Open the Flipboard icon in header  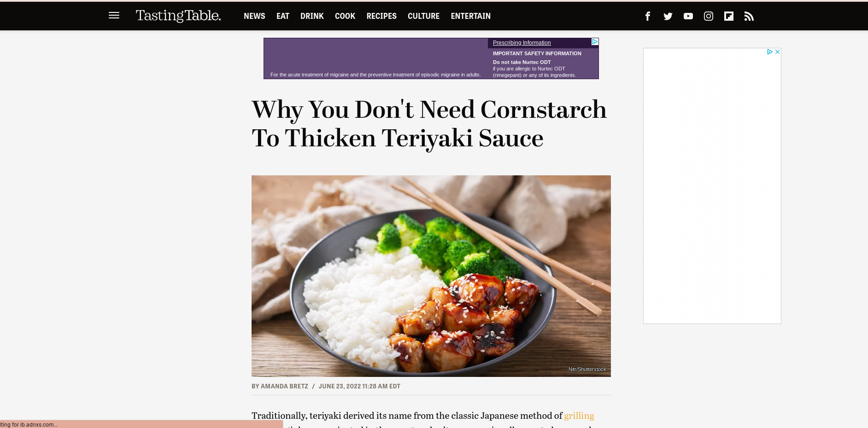coord(728,16)
